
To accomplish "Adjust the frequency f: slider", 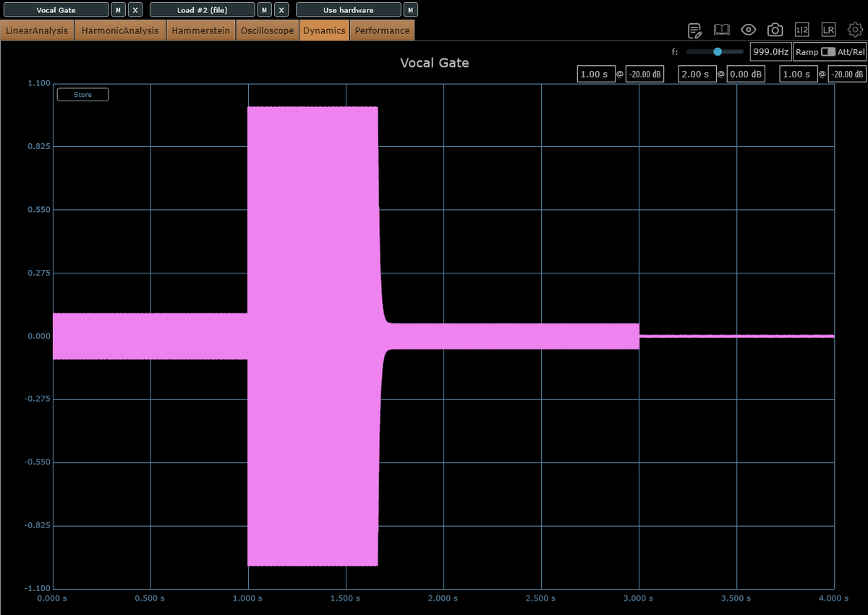I will pos(715,52).
